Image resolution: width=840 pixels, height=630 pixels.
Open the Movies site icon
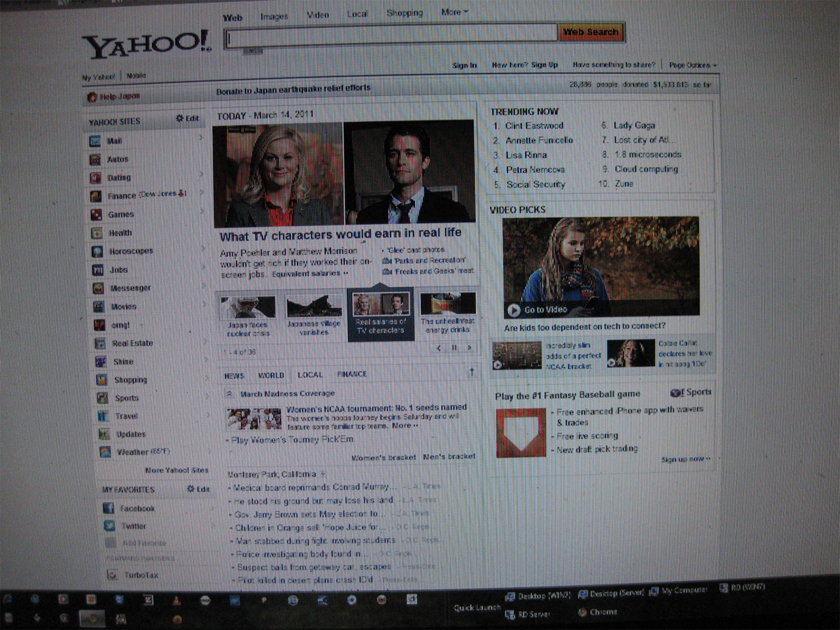[x=99, y=307]
